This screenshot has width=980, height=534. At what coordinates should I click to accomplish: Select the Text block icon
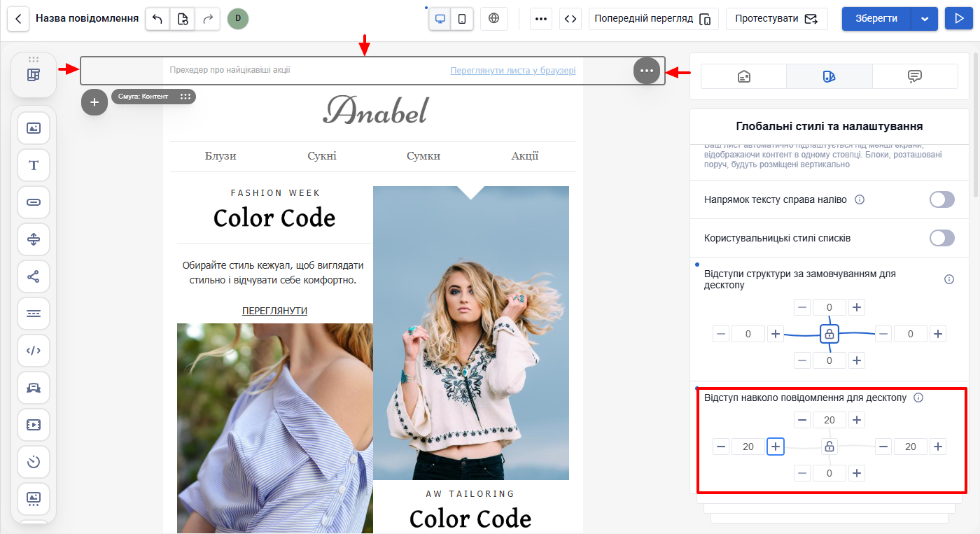click(x=34, y=165)
